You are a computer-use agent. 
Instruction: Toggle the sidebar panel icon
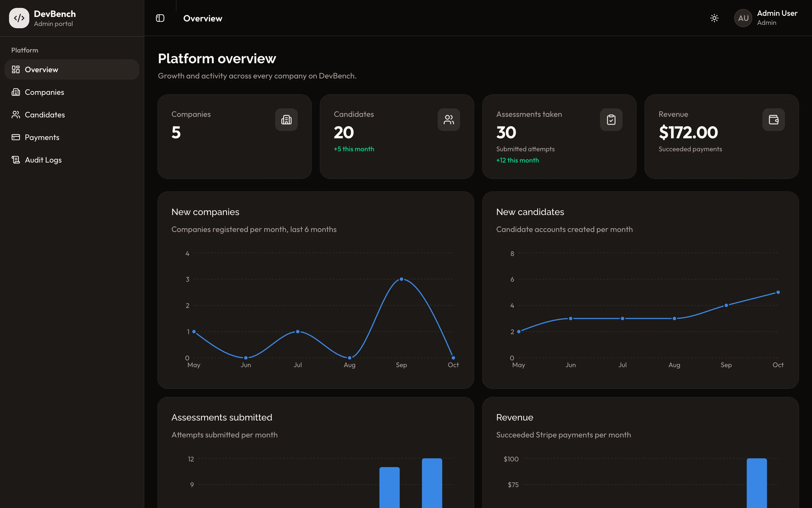pos(160,18)
